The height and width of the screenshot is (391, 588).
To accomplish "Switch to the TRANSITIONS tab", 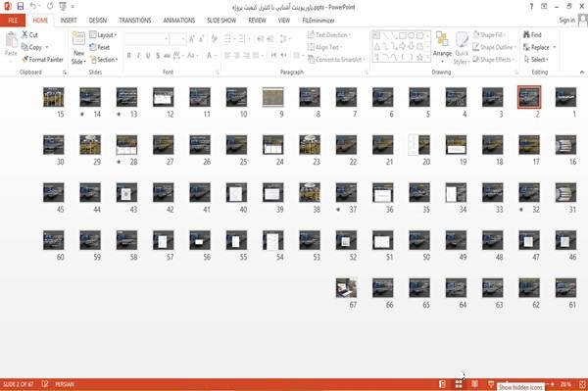I will [135, 21].
